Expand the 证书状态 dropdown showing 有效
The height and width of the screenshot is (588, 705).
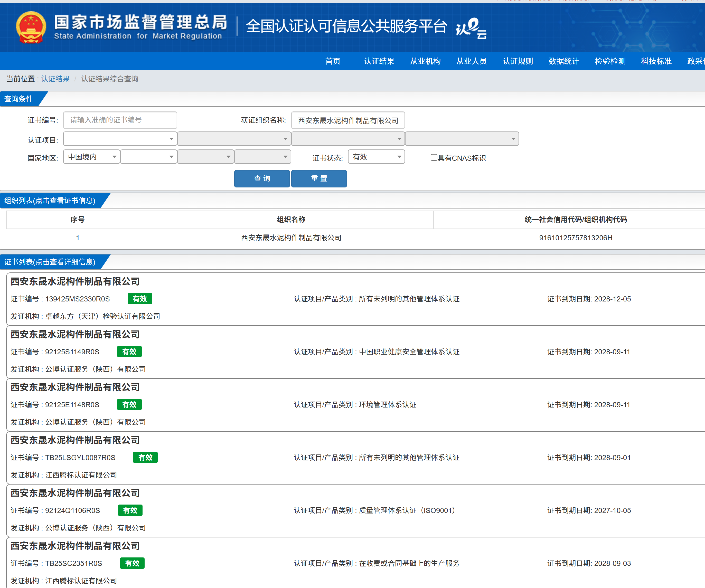tap(376, 157)
